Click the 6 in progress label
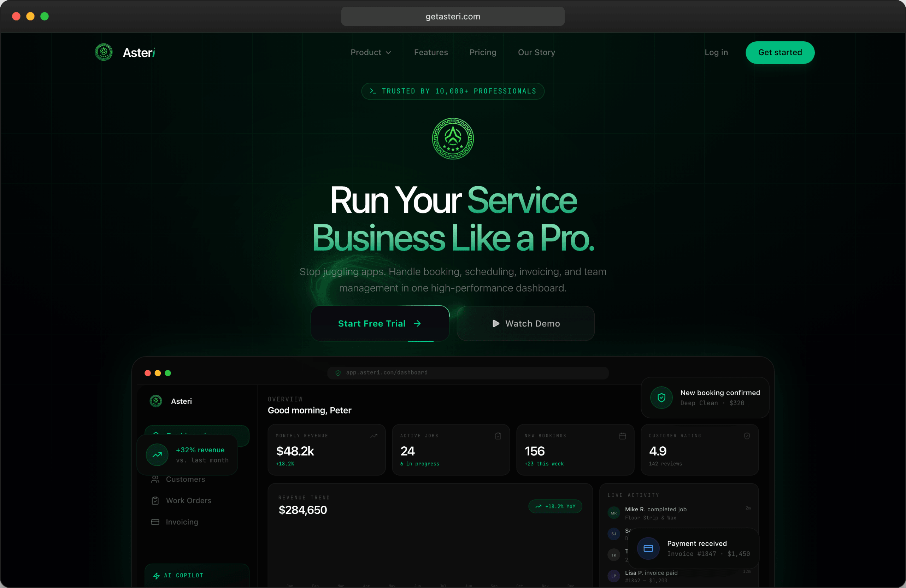Viewport: 906px width, 588px height. (x=419, y=464)
